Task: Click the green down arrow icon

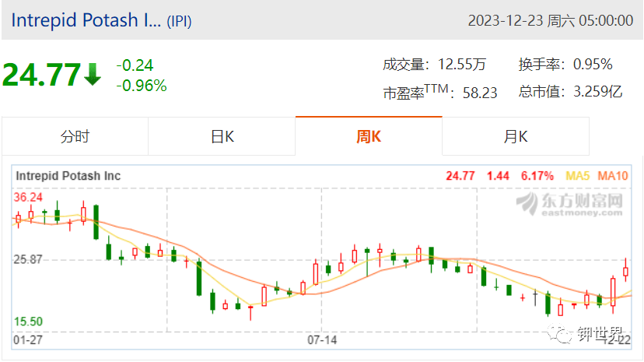Action: click(93, 75)
